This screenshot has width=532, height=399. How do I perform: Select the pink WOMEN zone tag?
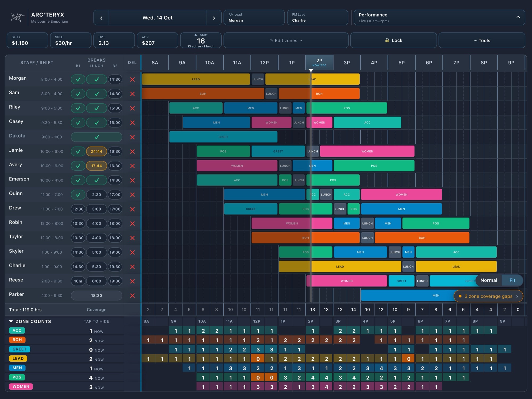[x=21, y=386]
